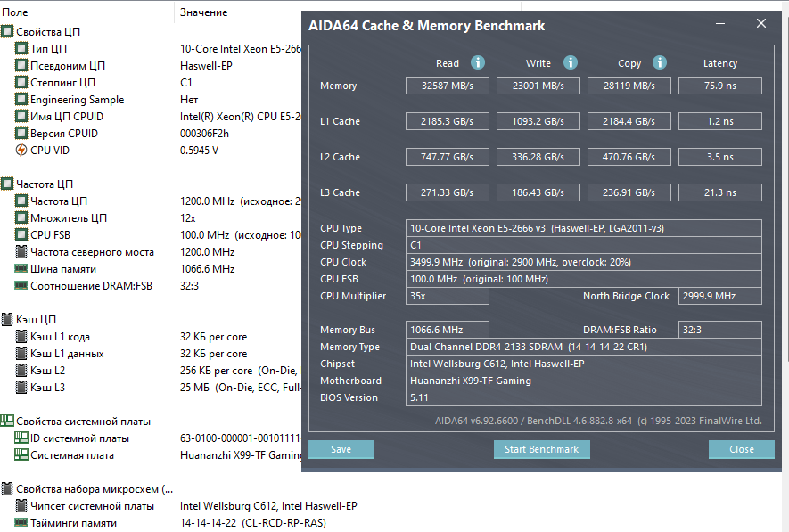Select the Engineering Sample row label
The height and width of the screenshot is (532, 789).
(77, 100)
